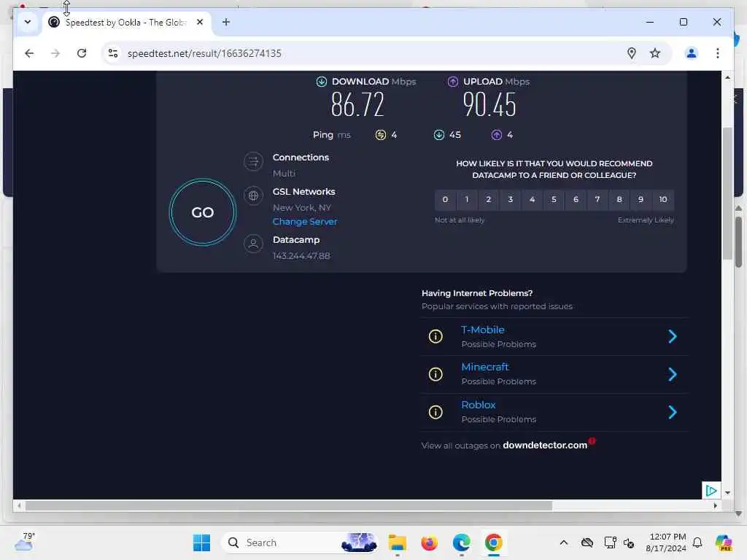The width and height of the screenshot is (747, 560).
Task: Bookmark this page with star icon
Action: click(655, 53)
